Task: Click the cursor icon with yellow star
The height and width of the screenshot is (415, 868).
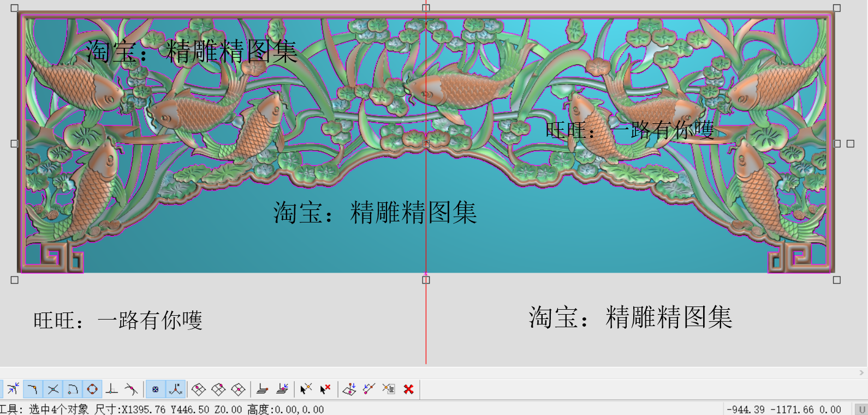Action: (306, 389)
